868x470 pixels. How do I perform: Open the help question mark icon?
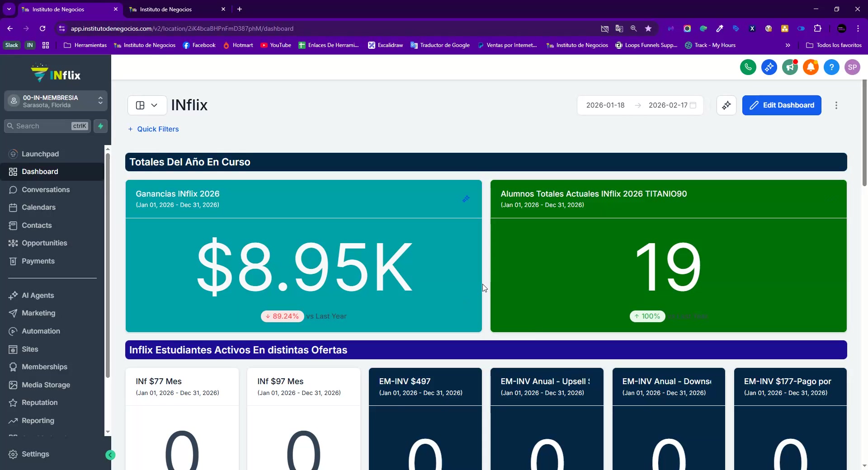click(831, 67)
